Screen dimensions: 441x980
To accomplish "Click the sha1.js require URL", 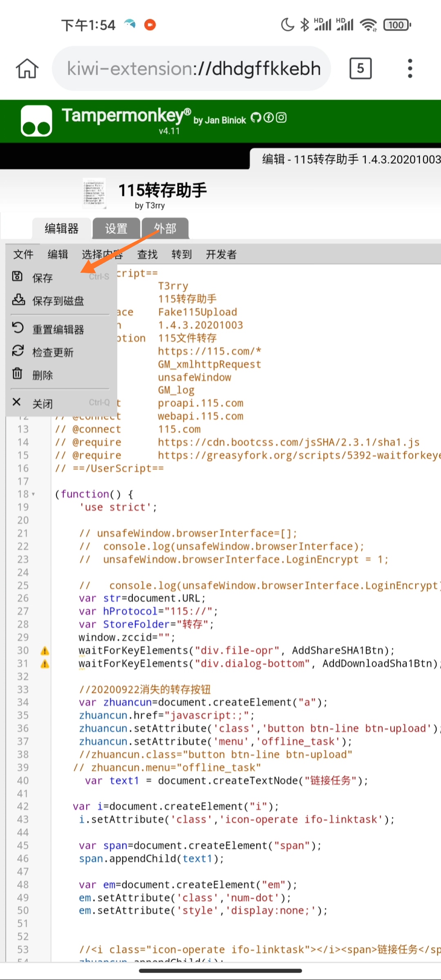I will (289, 442).
